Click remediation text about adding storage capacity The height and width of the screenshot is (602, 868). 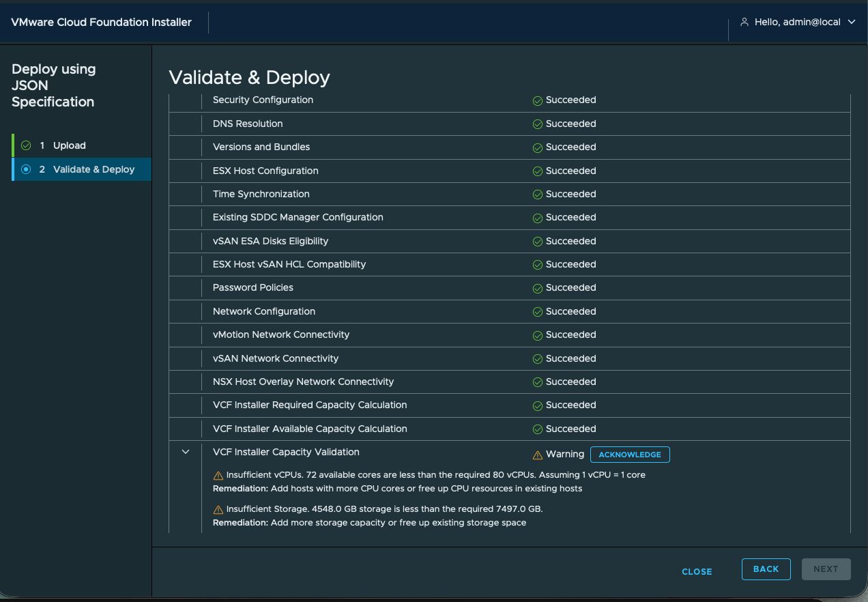tap(369, 522)
